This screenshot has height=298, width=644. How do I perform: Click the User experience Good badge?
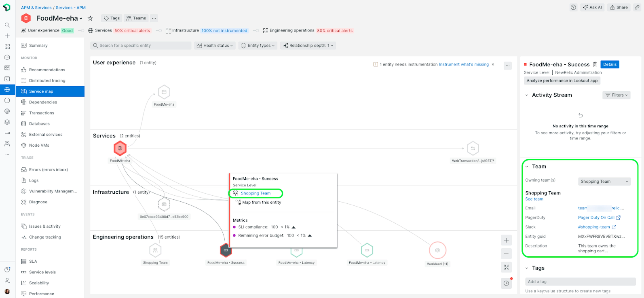tap(67, 31)
